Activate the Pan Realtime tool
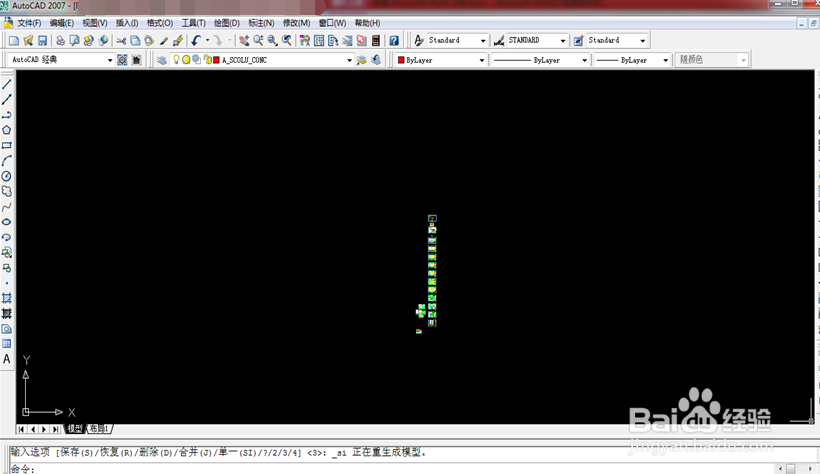The width and height of the screenshot is (820, 474). 244,40
